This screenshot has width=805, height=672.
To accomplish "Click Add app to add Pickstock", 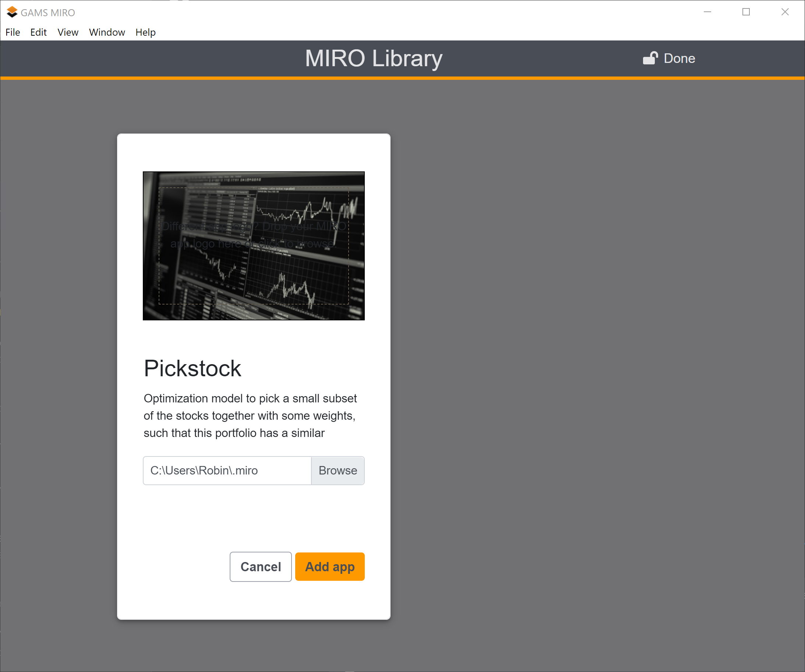I will tap(330, 567).
